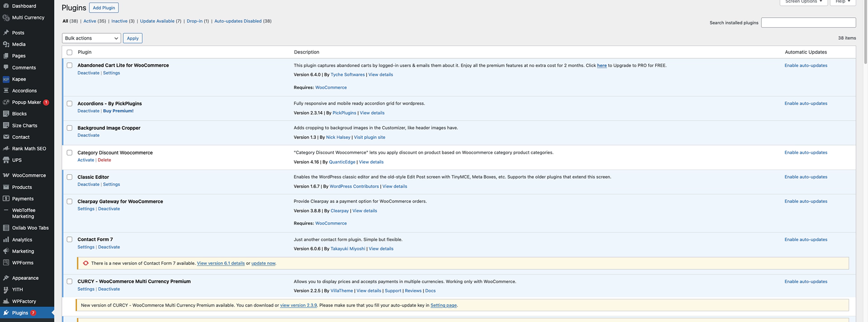The width and height of the screenshot is (868, 322).
Task: Click the Kapee theme icon
Action: point(6,79)
